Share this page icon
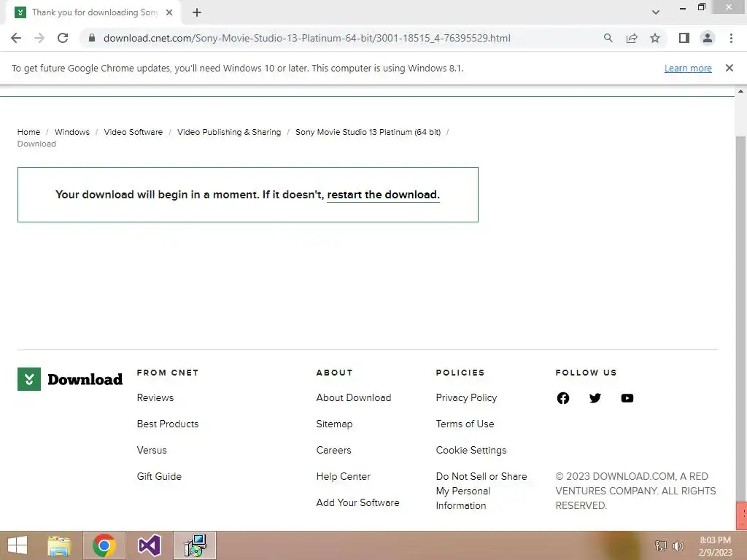747x560 pixels. pos(632,38)
